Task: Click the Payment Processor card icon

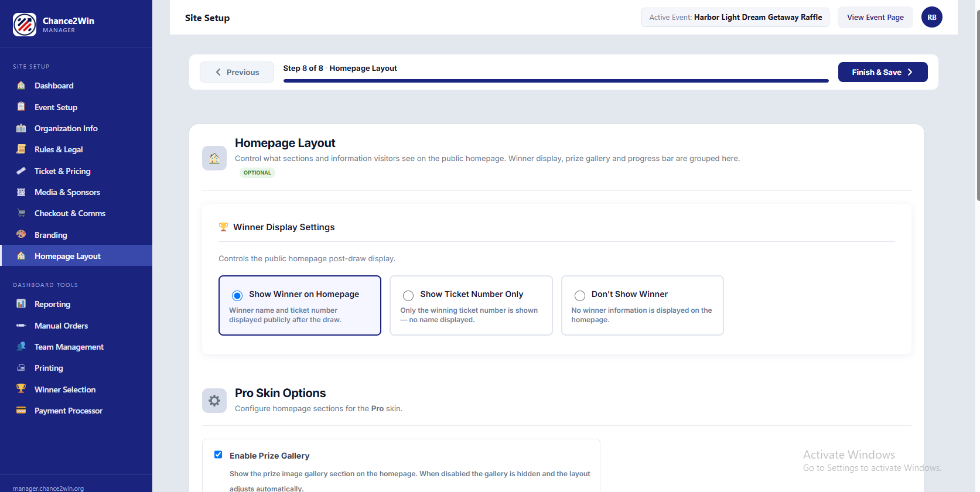Action: [21, 411]
